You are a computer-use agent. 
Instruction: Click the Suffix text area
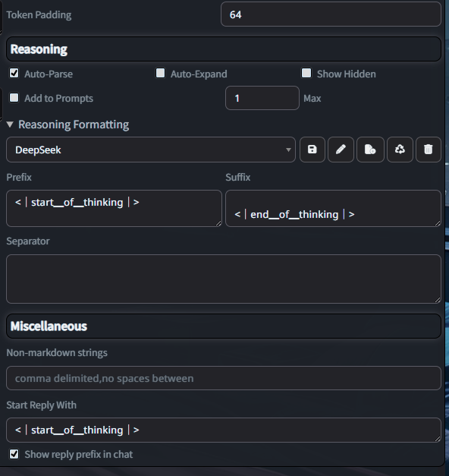334,208
